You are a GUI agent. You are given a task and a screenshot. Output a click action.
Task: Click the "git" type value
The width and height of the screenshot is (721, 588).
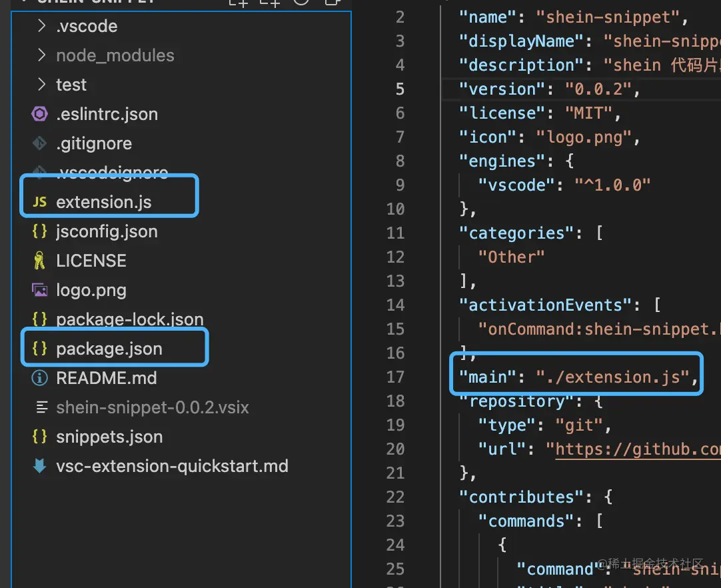(579, 425)
